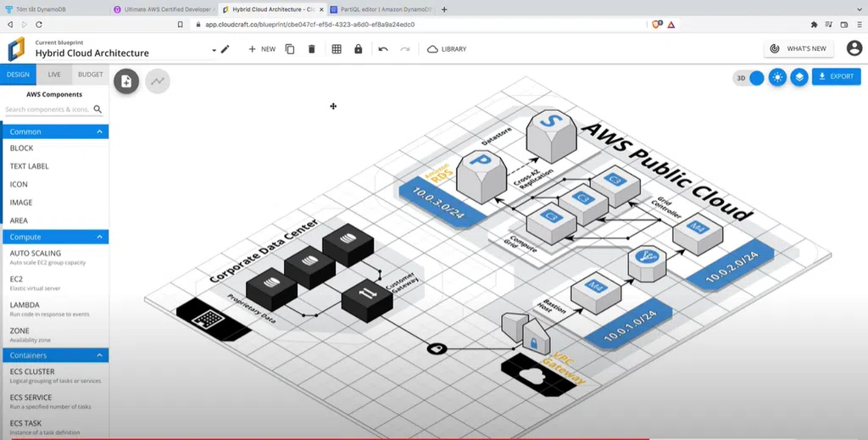Duplicate the blueprint with copy icon
The width and height of the screenshot is (868, 440).
(290, 49)
